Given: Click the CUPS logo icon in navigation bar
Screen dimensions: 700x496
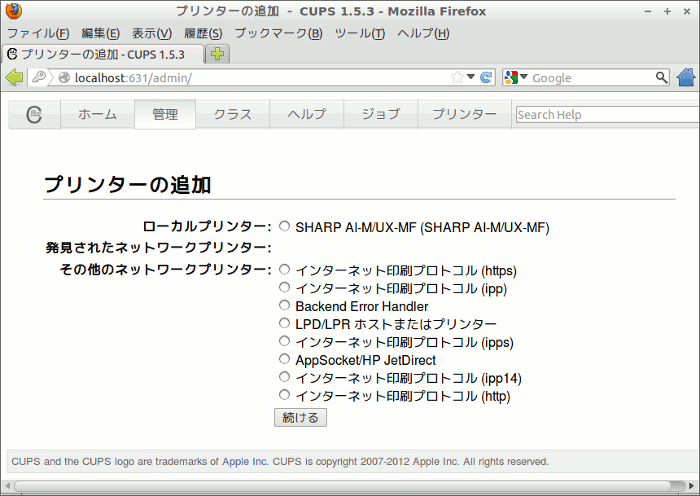Looking at the screenshot, I should [35, 115].
